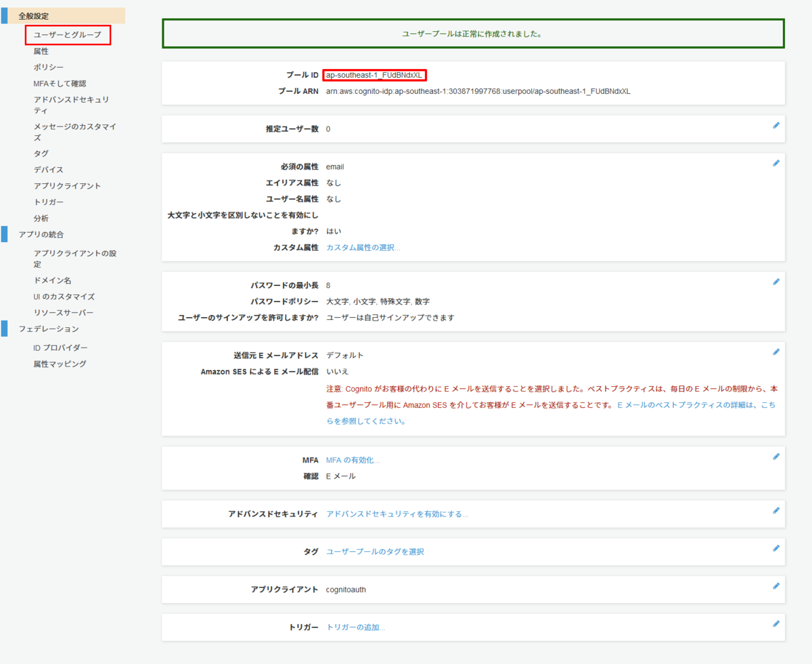Go to ドメイン名 settings

click(x=53, y=280)
